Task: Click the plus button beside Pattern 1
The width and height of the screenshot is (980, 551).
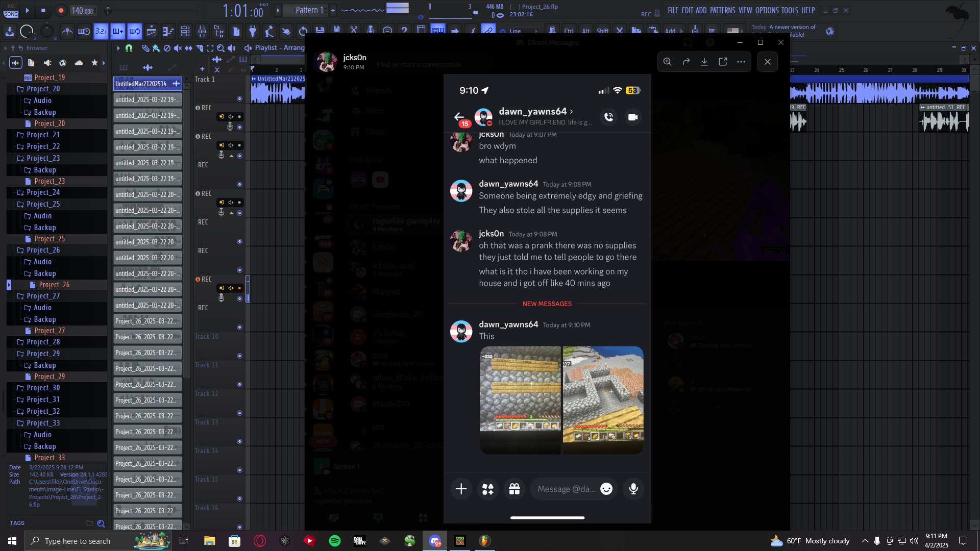Action: (333, 10)
